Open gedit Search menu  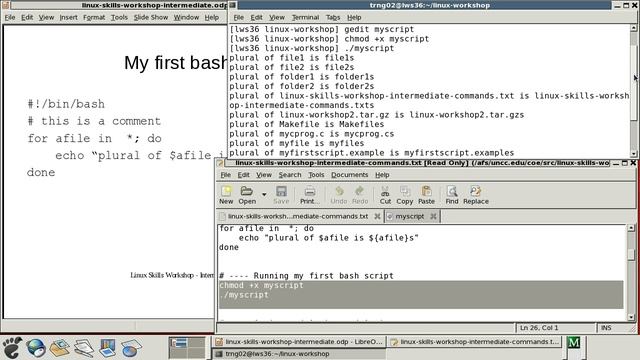290,175
